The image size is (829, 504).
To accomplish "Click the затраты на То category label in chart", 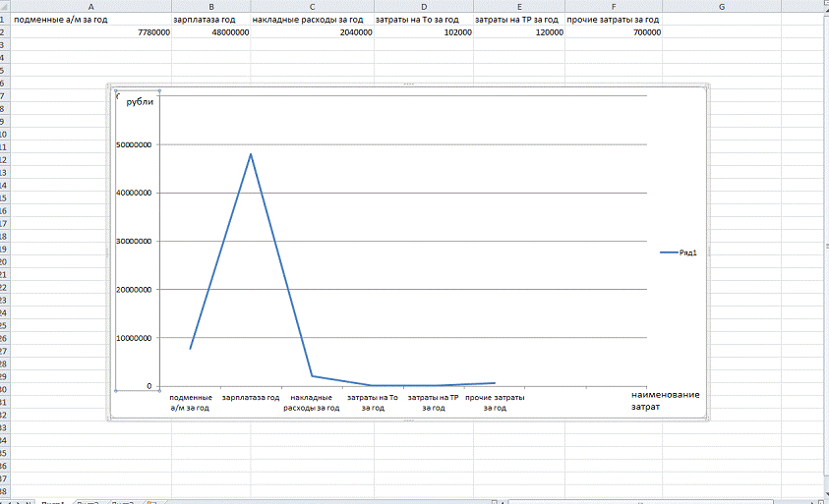I will pos(373,402).
